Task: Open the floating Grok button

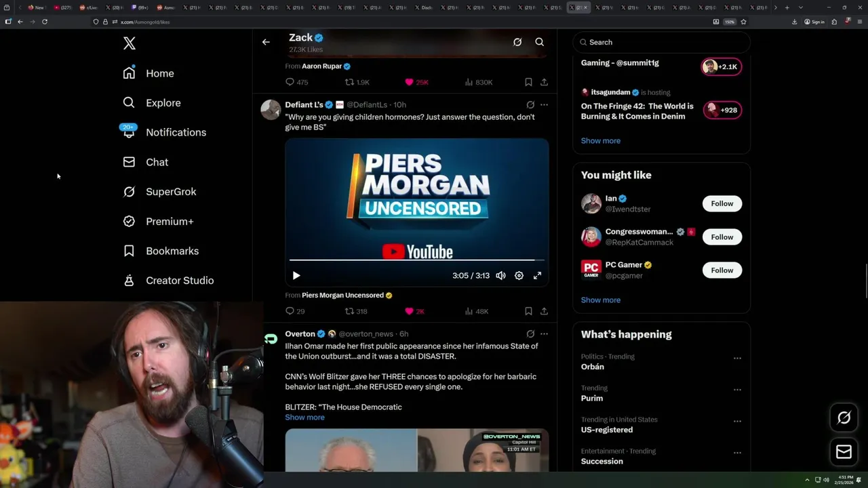Action: [844, 418]
